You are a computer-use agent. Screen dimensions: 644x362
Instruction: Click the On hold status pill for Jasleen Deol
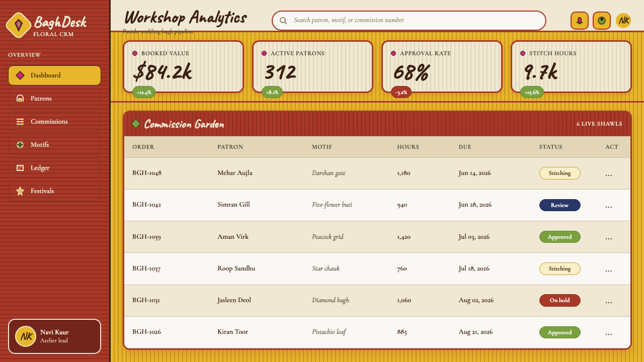[x=560, y=300]
